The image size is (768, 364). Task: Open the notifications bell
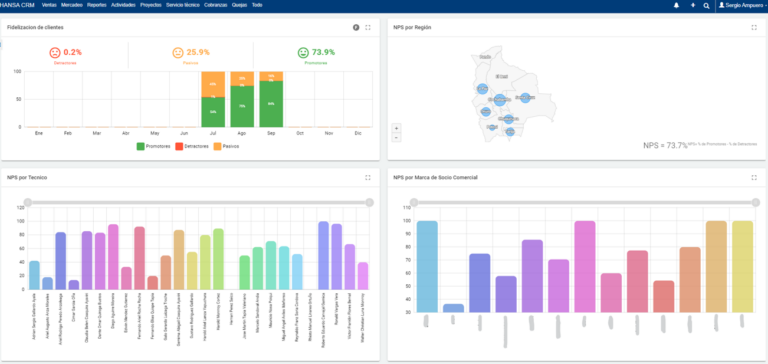click(676, 5)
